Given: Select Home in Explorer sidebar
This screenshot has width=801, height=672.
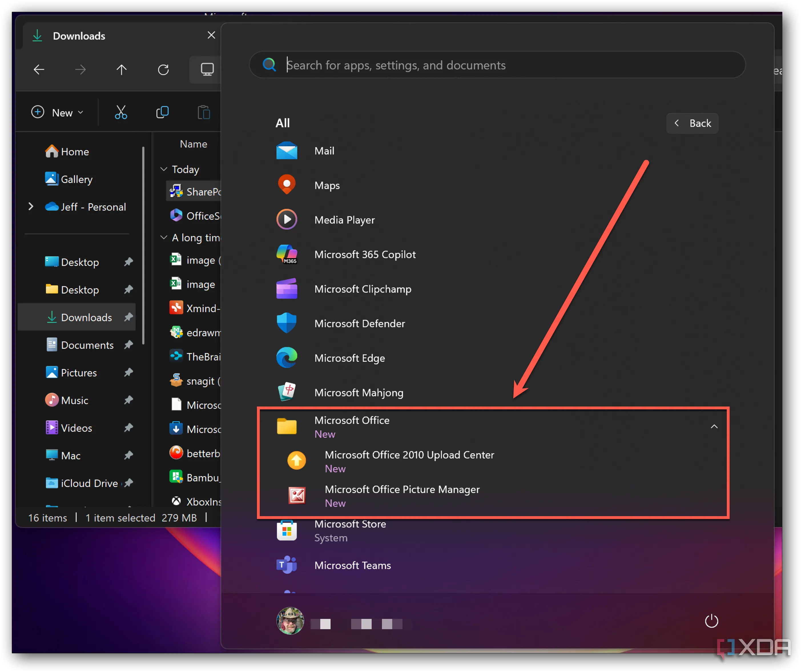Looking at the screenshot, I should tap(77, 151).
